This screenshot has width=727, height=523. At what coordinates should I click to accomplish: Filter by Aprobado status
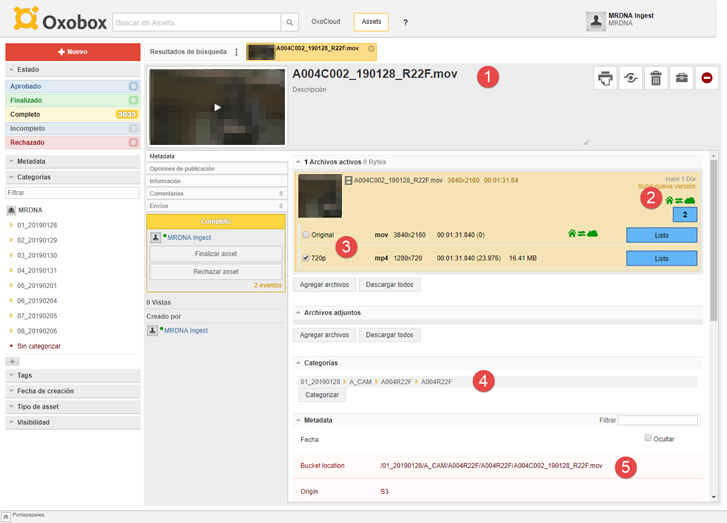(73, 86)
